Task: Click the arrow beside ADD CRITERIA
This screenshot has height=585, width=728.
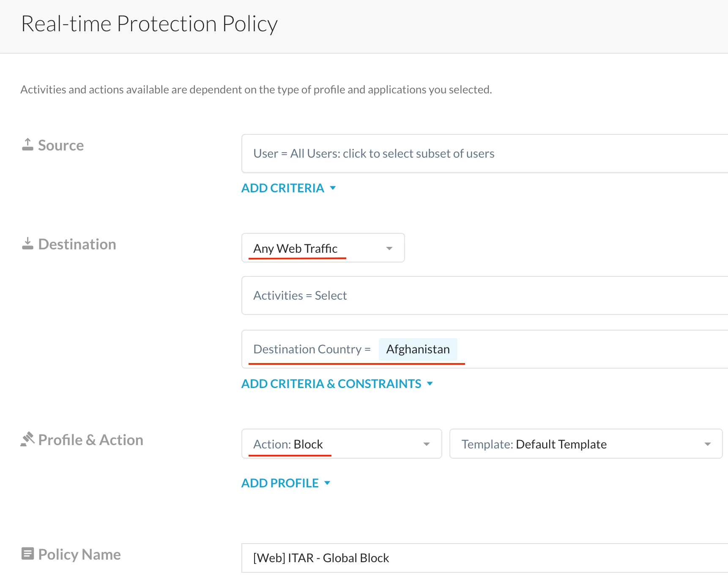Action: pyautogui.click(x=333, y=188)
